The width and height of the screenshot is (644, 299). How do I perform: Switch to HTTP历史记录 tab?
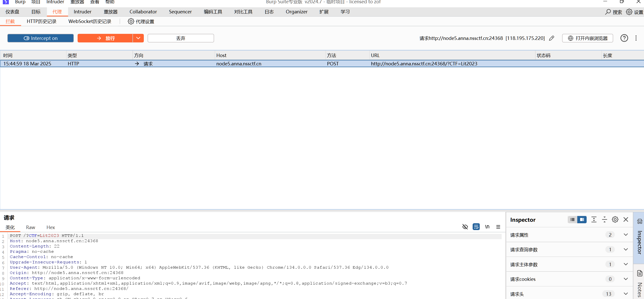coord(41,21)
